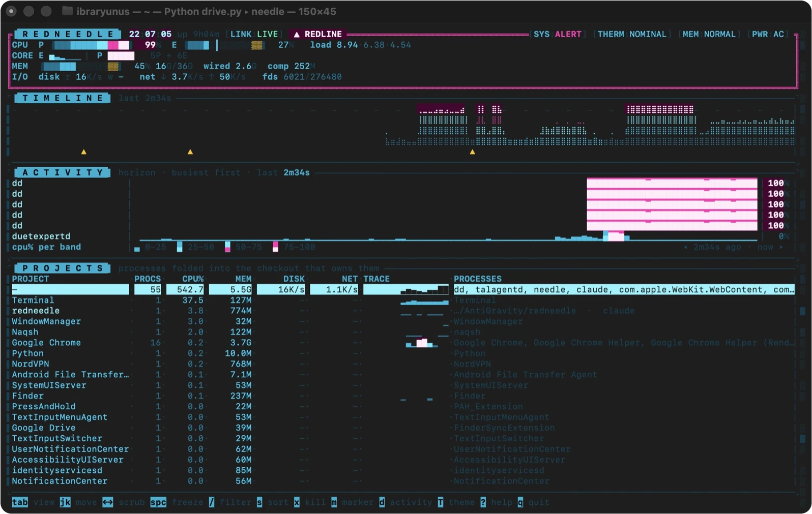Sort by the DISK column header
This screenshot has height=514, width=812.
coord(294,279)
